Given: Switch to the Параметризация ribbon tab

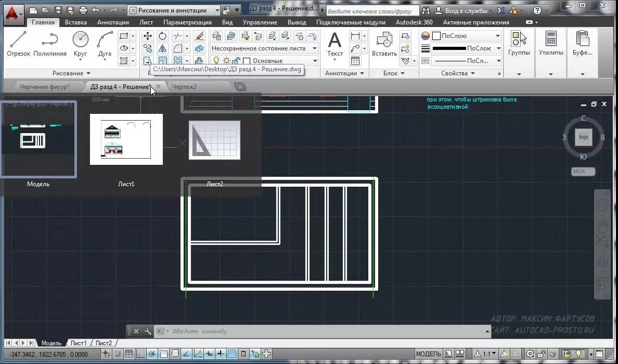Looking at the screenshot, I should coord(187,22).
